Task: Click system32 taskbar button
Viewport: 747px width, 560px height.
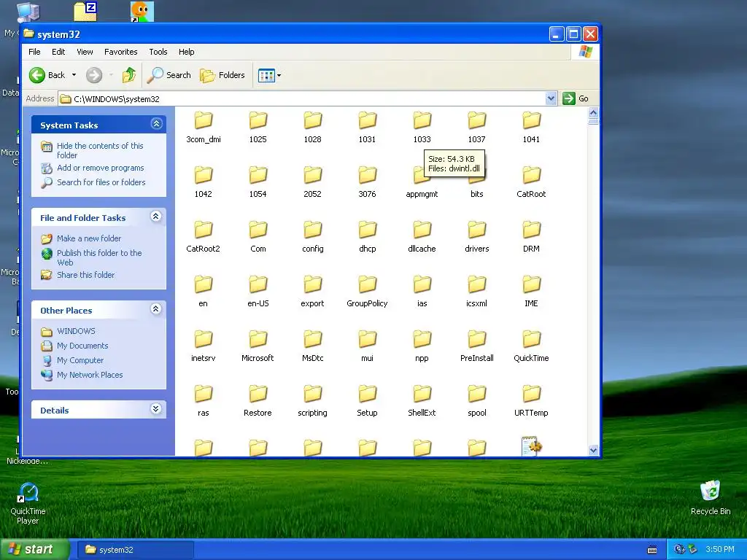Action: pos(135,550)
